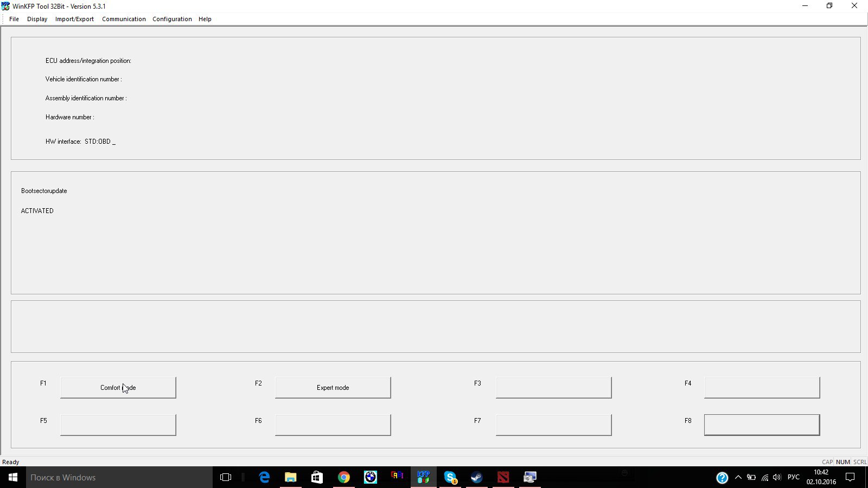Open Google Chrome from the taskbar
The image size is (868, 488).
pos(344,477)
